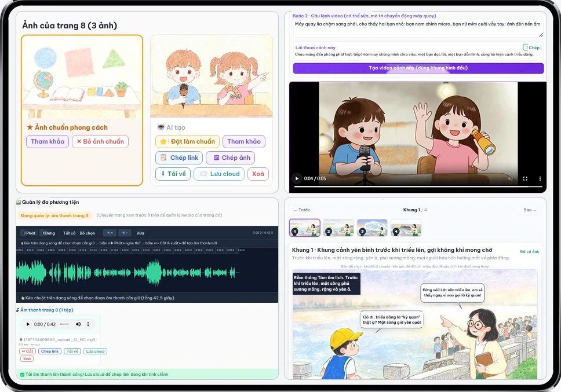The image size is (561, 392).
Task: Mute the scene video player
Action: pyautogui.click(x=510, y=178)
